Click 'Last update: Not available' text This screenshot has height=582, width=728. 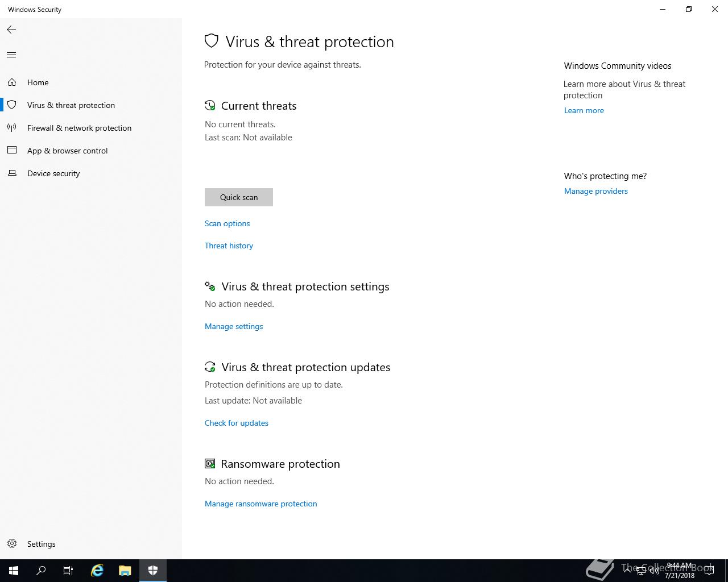pos(254,401)
